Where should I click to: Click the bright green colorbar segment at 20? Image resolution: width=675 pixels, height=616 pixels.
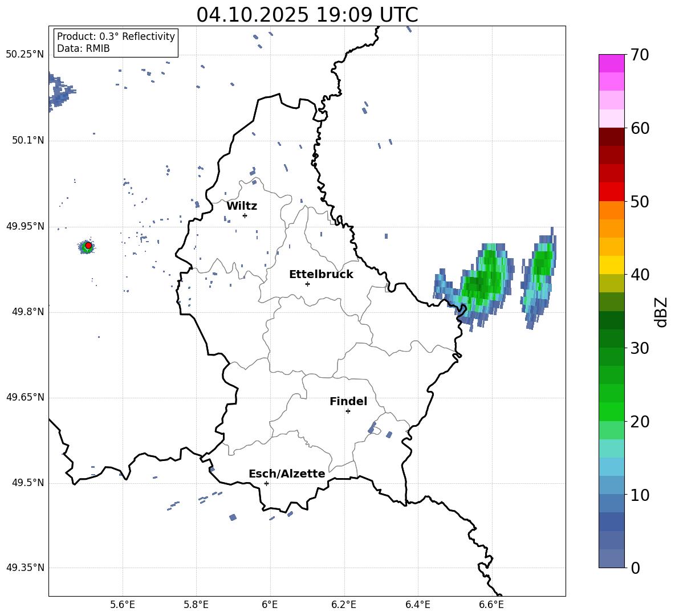(612, 411)
